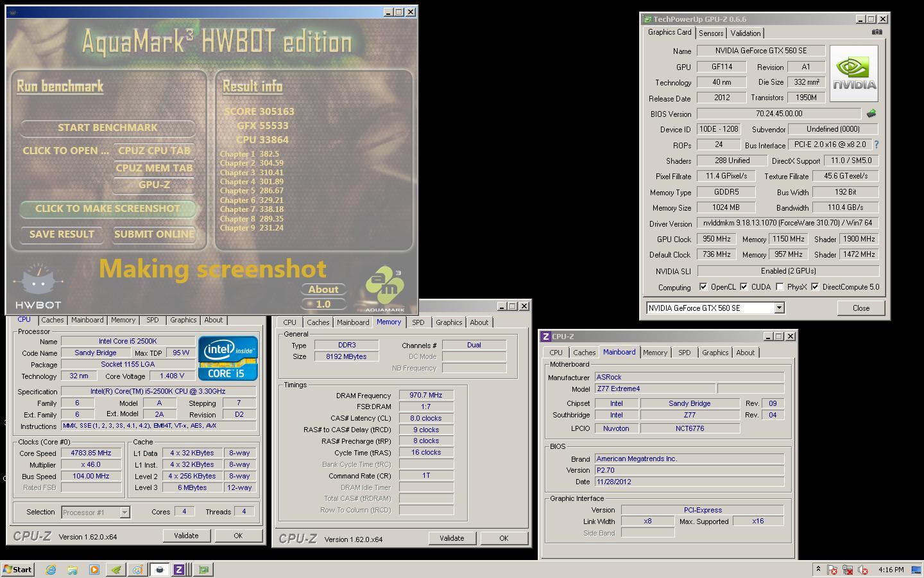The image size is (924, 578).
Task: Click the Driver Version field in GPU-Z
Action: click(x=788, y=223)
